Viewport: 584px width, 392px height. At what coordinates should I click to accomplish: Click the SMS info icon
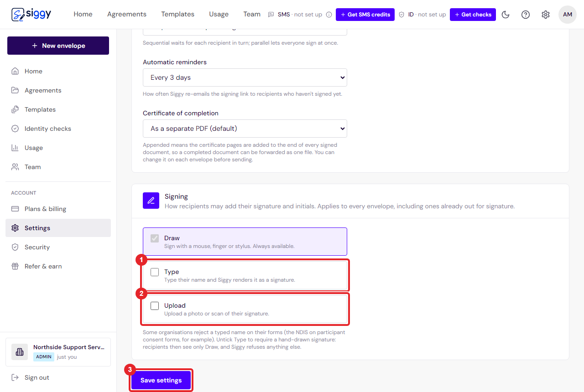(x=329, y=15)
